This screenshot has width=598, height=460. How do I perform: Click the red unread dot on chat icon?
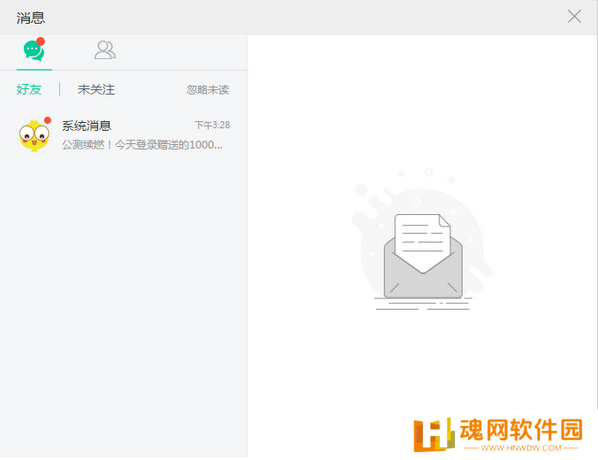click(x=40, y=41)
